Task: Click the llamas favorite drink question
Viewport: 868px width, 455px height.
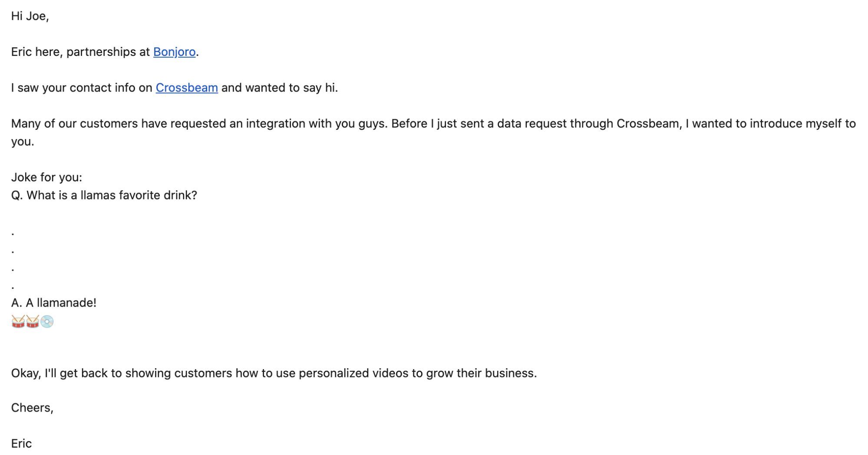Action: click(104, 195)
